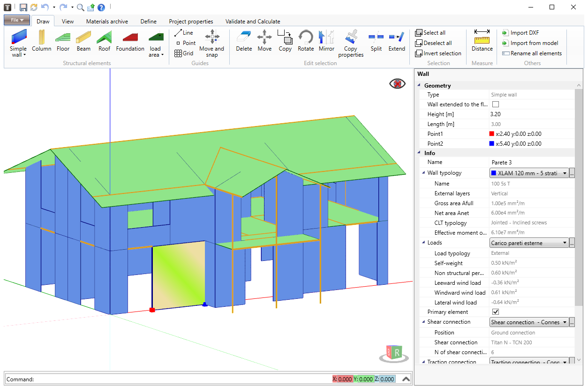Use Copy properties brush
This screenshot has width=588, height=386.
tap(351, 43)
